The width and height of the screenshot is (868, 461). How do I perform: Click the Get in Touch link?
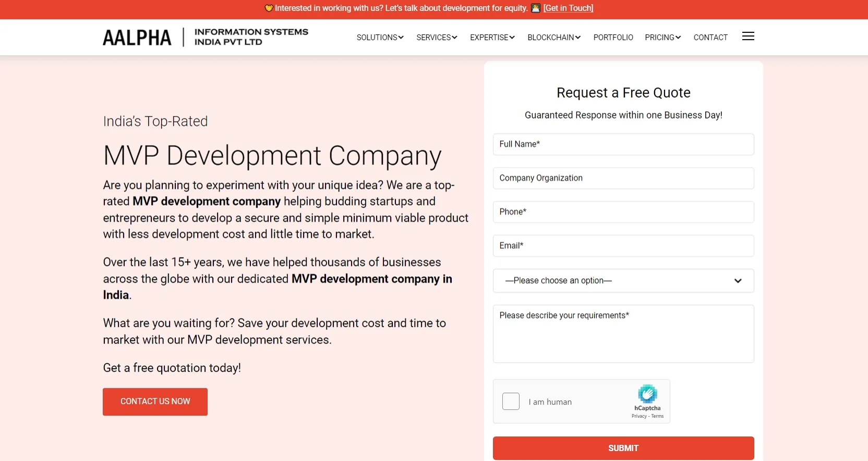pyautogui.click(x=568, y=8)
